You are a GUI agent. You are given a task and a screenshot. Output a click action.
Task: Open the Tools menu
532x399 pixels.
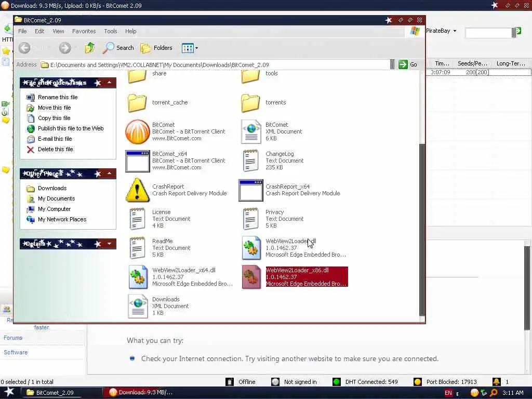111,31
